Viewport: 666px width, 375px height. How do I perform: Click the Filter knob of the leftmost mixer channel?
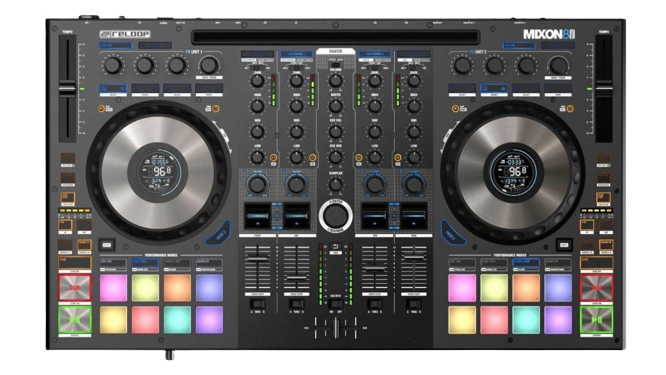(x=257, y=185)
